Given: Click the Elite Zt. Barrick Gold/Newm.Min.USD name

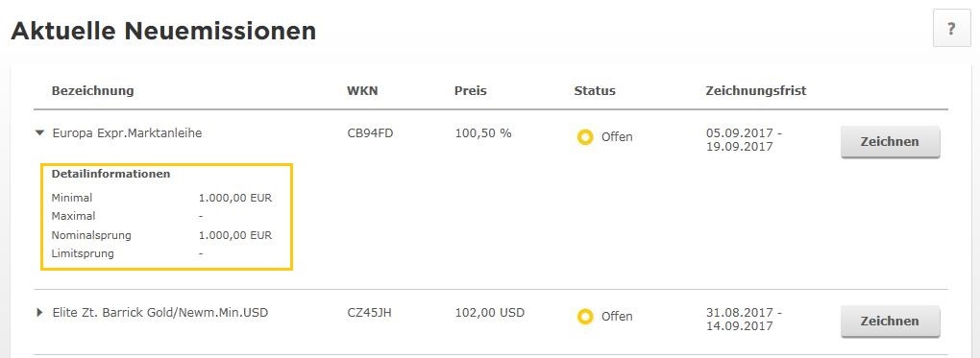Looking at the screenshot, I should (160, 312).
